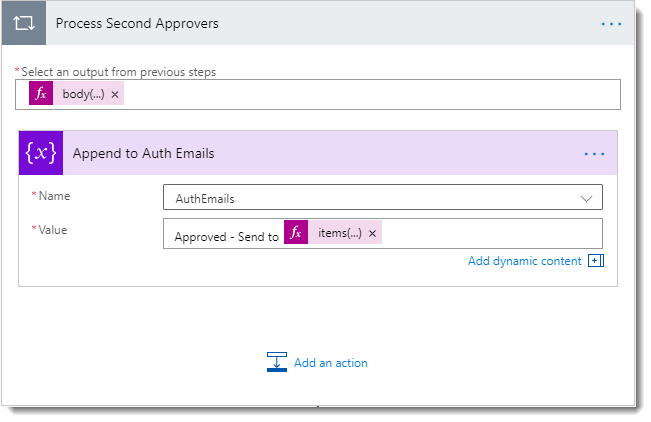This screenshot has width=651, height=422.
Task: Click the Add dynamic content link
Action: click(x=524, y=261)
